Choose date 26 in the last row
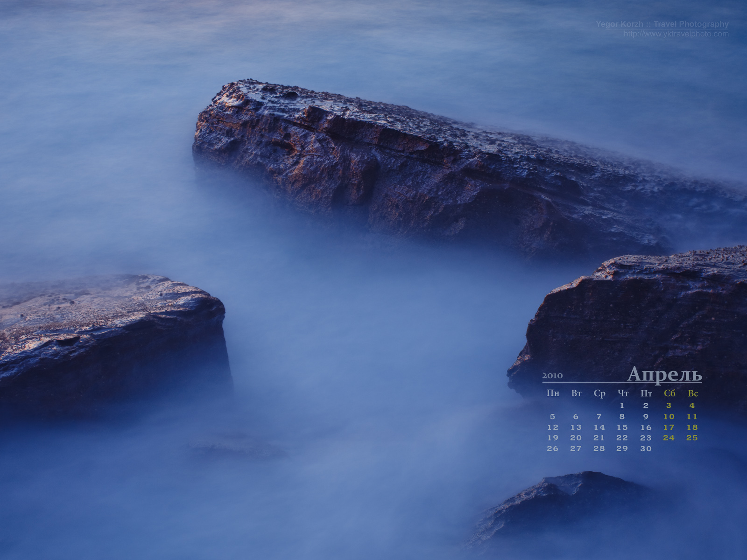This screenshot has height=560, width=747. tap(553, 448)
